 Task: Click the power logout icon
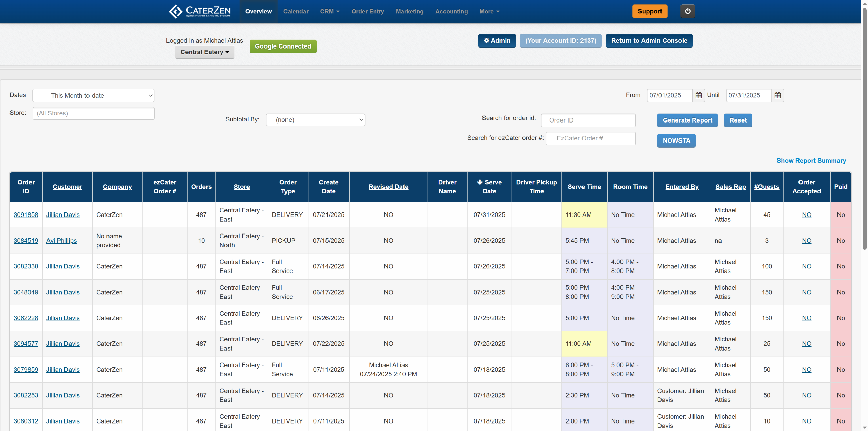[688, 11]
